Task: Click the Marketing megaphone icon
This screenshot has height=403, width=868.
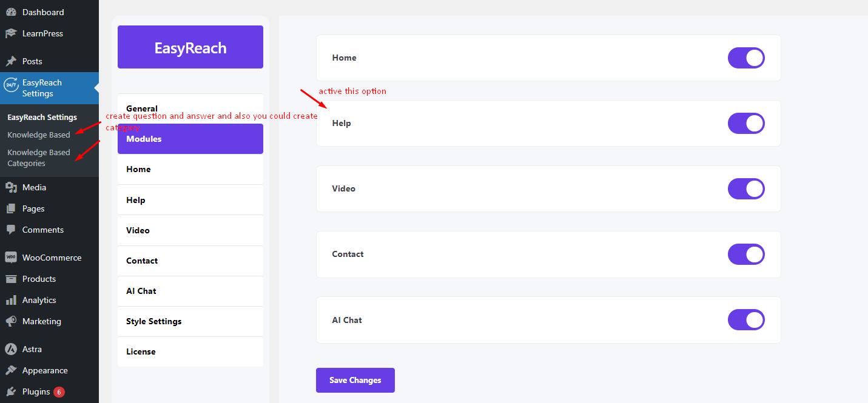Action: pos(11,321)
